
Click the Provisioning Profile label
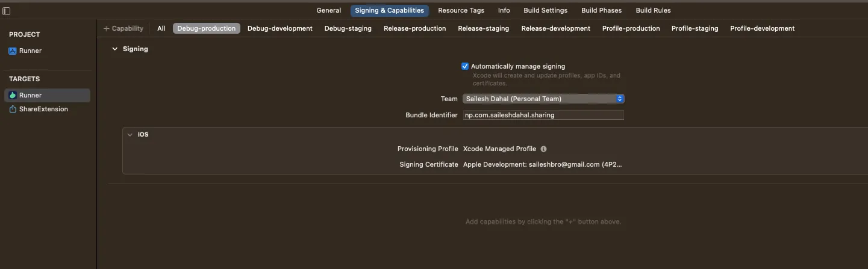(428, 149)
